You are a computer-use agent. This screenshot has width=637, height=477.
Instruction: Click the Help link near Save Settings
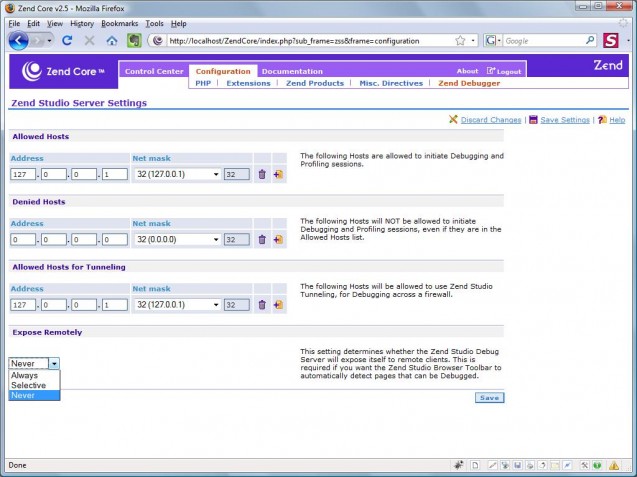click(x=617, y=120)
